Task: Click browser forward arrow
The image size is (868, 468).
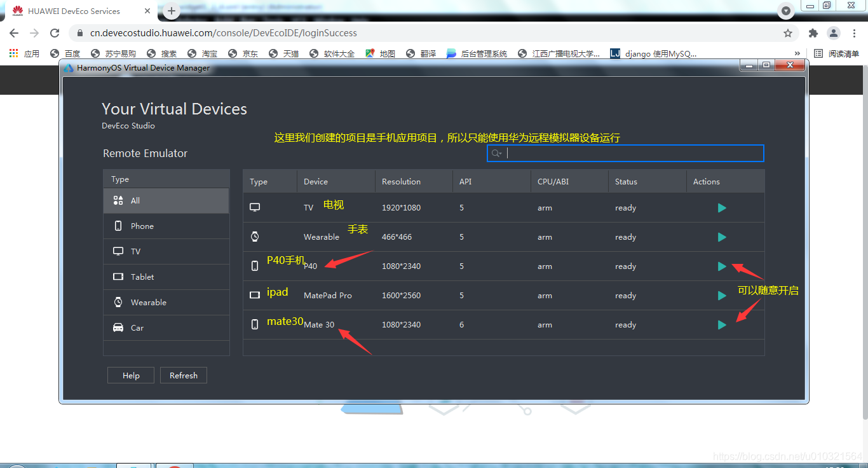Action: (34, 33)
